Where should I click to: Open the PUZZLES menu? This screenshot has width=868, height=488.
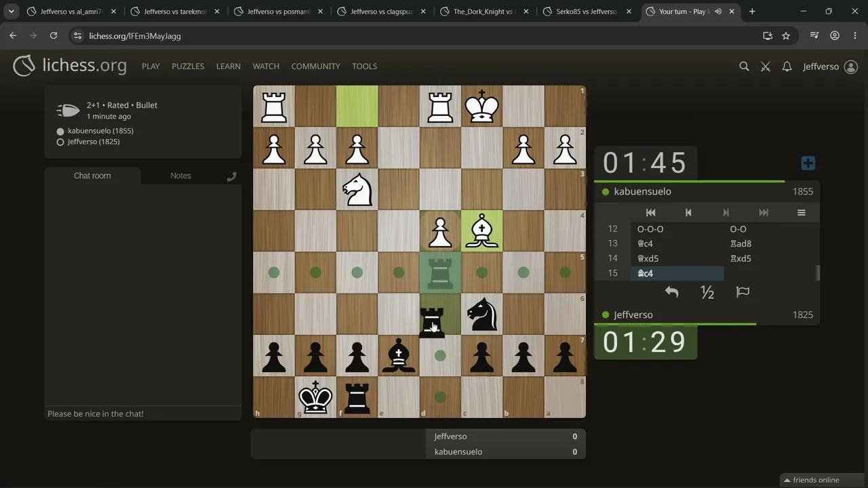(x=188, y=66)
